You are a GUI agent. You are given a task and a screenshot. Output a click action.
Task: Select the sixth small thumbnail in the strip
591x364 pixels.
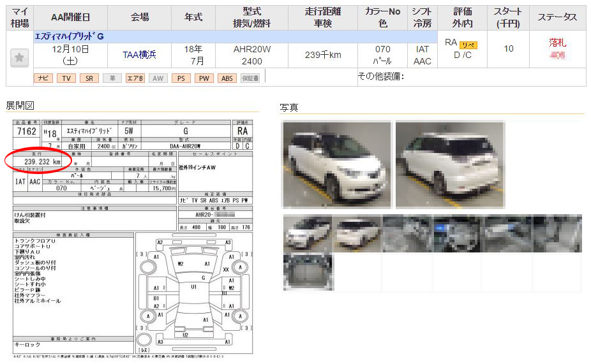click(557, 233)
